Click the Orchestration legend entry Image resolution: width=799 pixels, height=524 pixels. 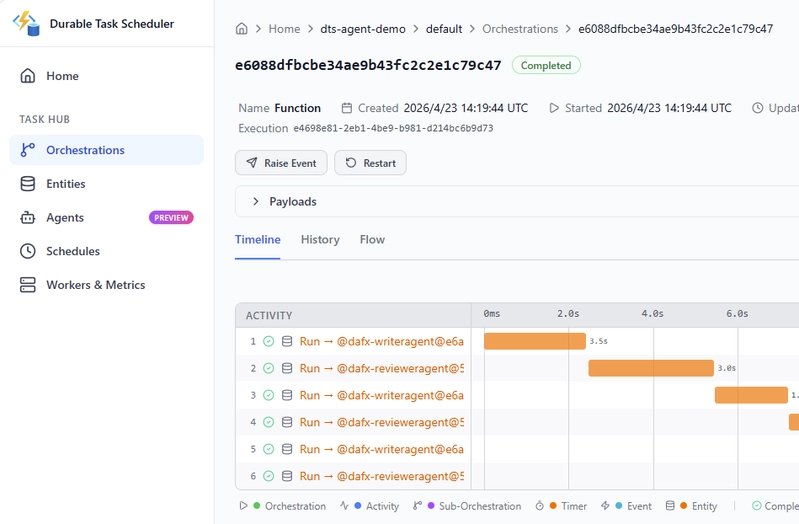pos(283,506)
